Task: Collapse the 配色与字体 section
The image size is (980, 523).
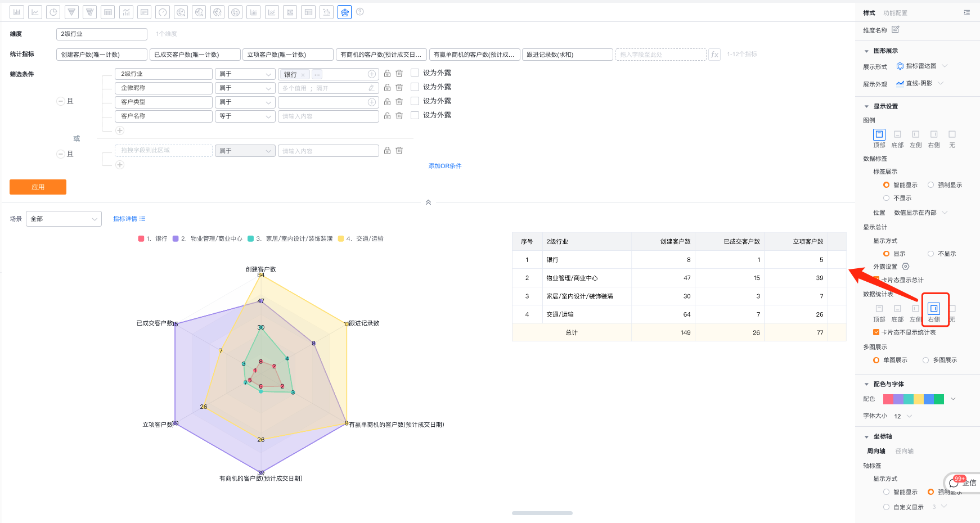Action: pyautogui.click(x=866, y=384)
